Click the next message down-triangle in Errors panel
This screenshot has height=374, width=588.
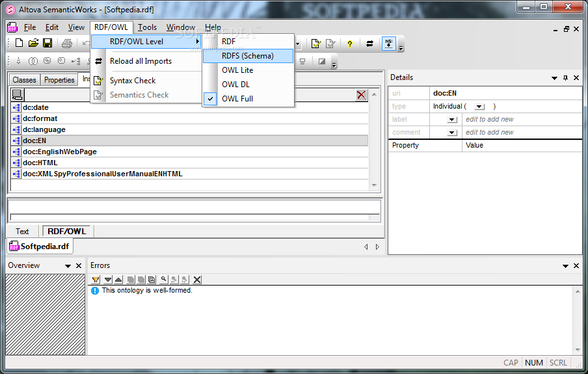(x=108, y=280)
